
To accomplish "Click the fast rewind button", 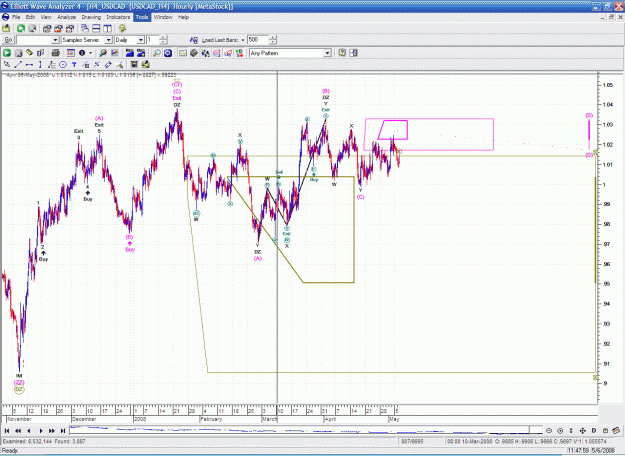I will pos(18,430).
